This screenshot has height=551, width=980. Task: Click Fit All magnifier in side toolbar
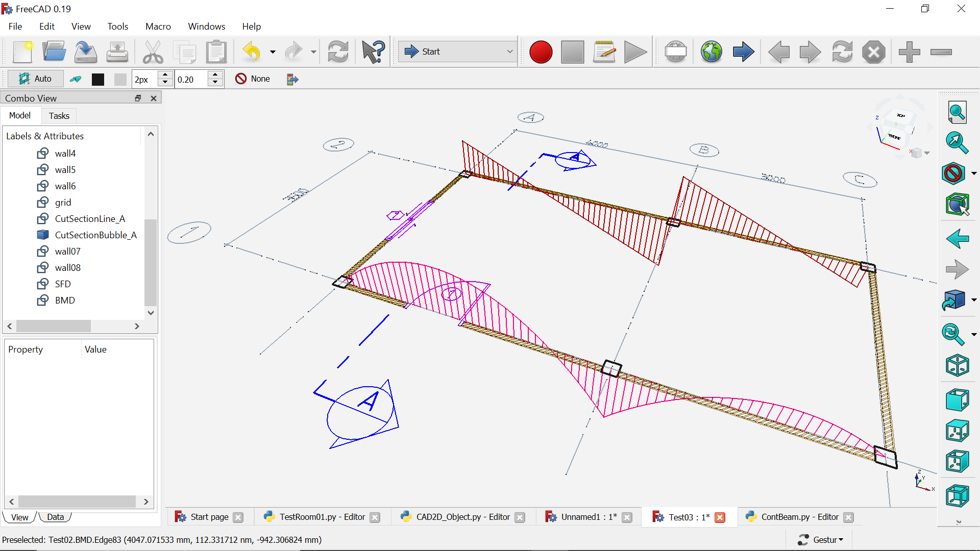pos(957,112)
